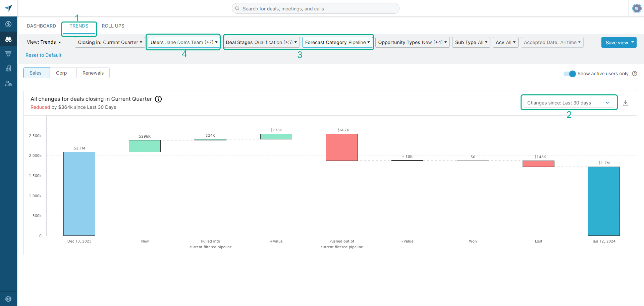
Task: Switch to the ROLL UPS tab
Action: (113, 26)
